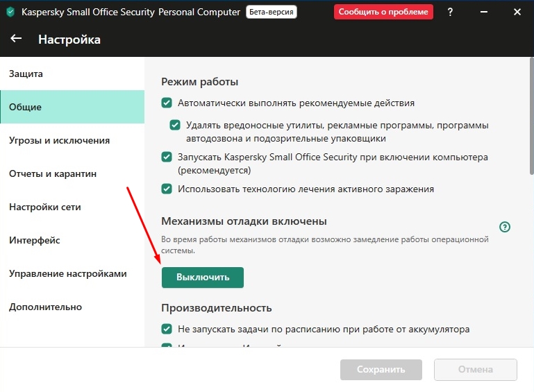
Task: Open help via the question mark icon
Action: coord(450,12)
